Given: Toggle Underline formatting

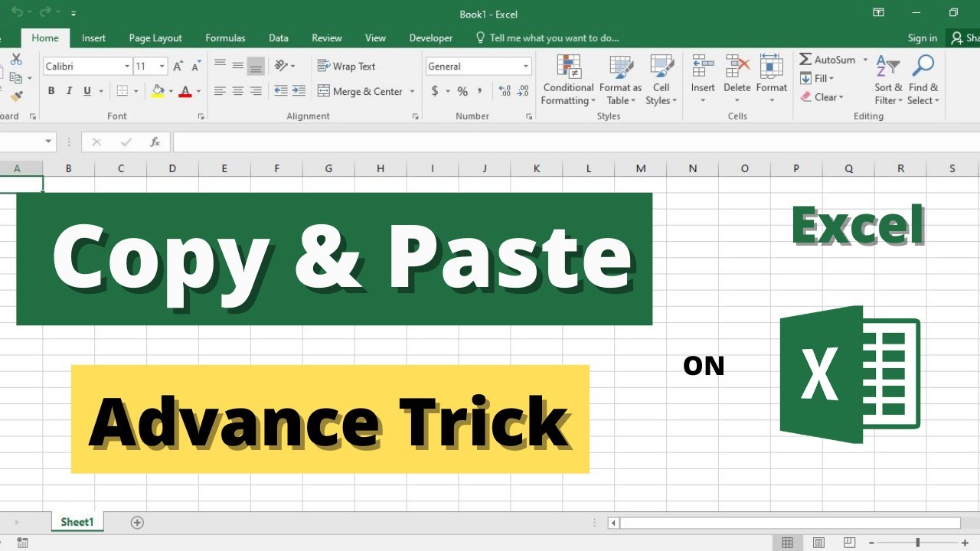Looking at the screenshot, I should pos(87,91).
